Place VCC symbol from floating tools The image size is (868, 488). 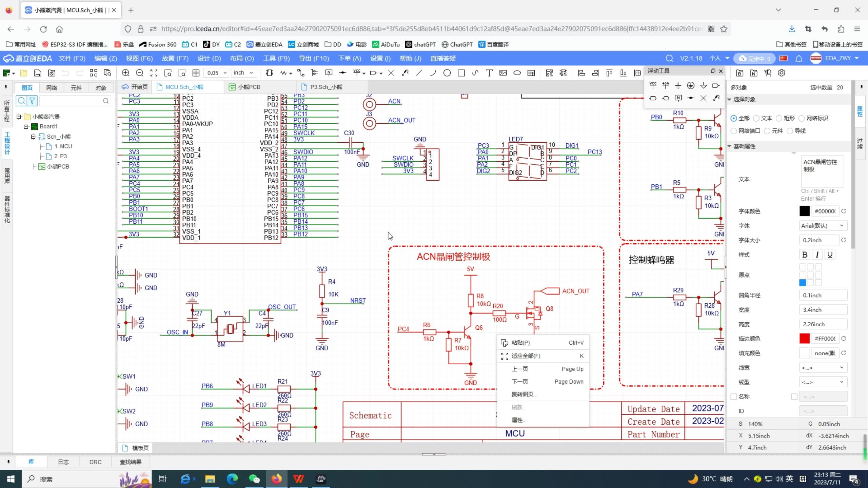653,85
